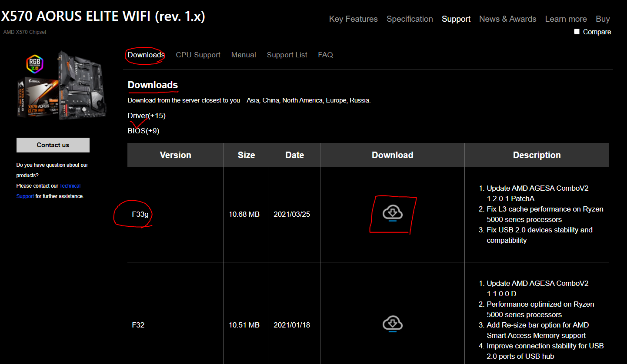Viewport: 627px width, 364px height.
Task: Expand the BIOS(+9) section
Action: coord(143,131)
